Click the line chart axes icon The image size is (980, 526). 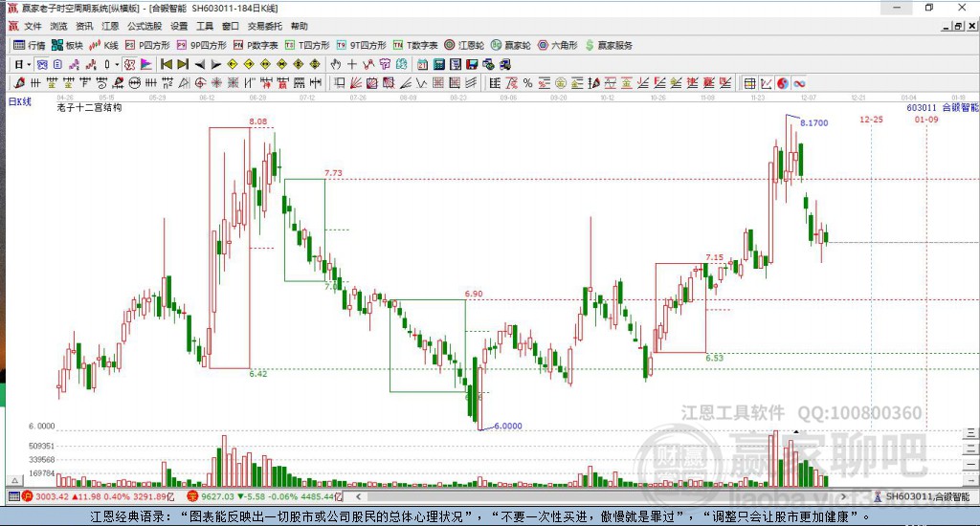pyautogui.click(x=767, y=83)
